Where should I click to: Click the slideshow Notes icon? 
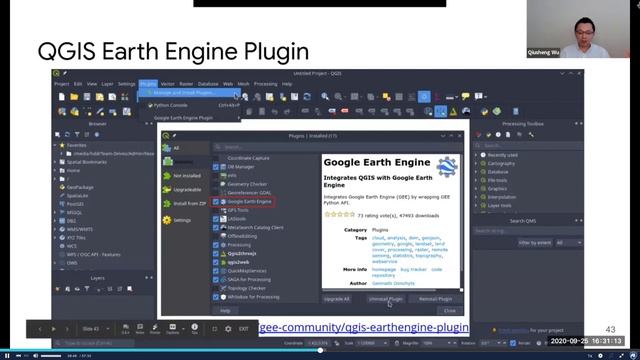coord(140,329)
